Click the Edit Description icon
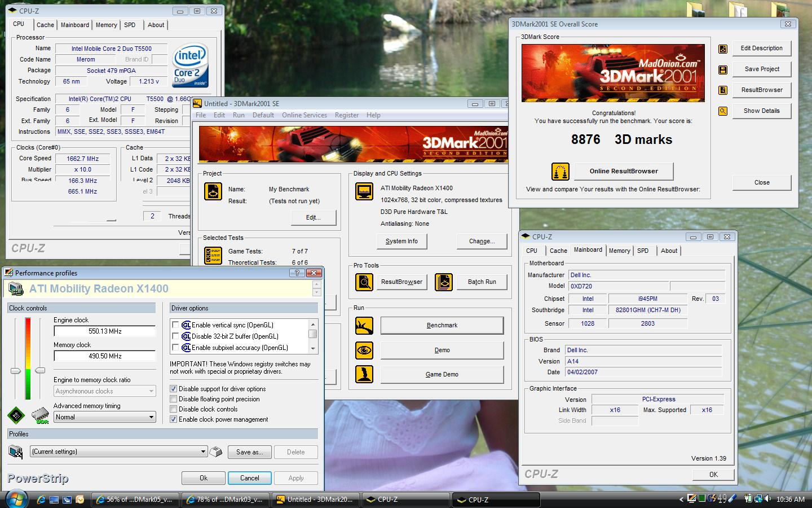 [723, 49]
